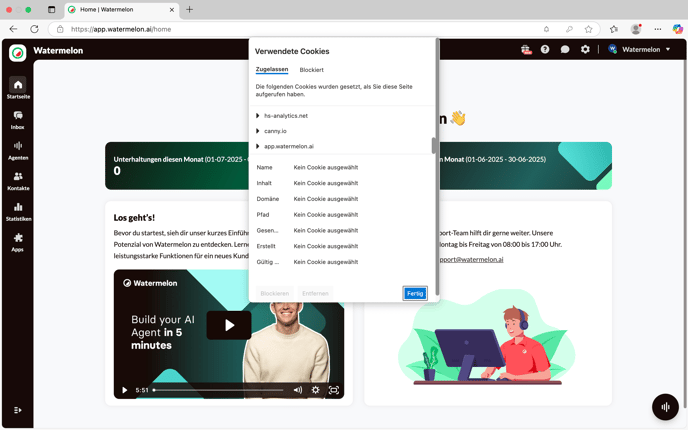The width and height of the screenshot is (688, 430).
Task: Click the Blockieren button
Action: tap(275, 294)
